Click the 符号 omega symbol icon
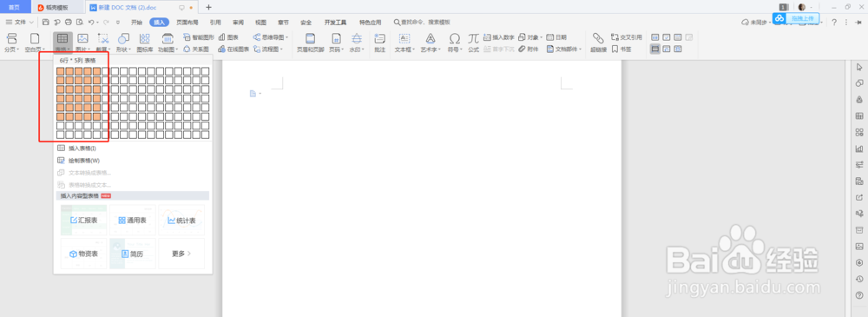Viewport: 868px width, 317px height. tap(455, 38)
